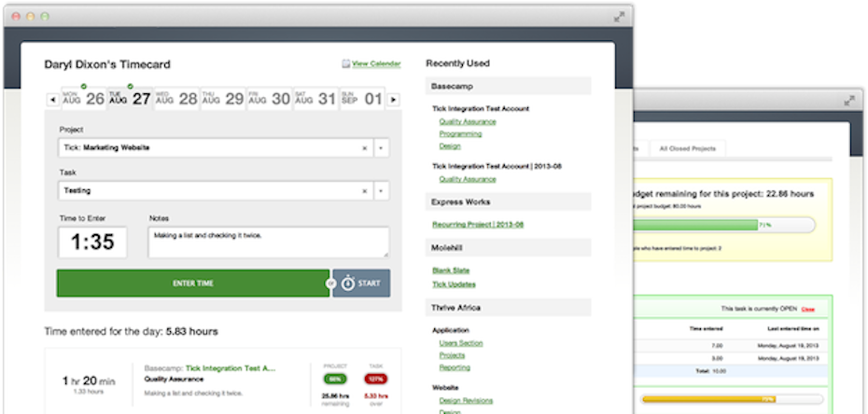Click into the Notes text area
The image size is (868, 414).
[x=269, y=242]
